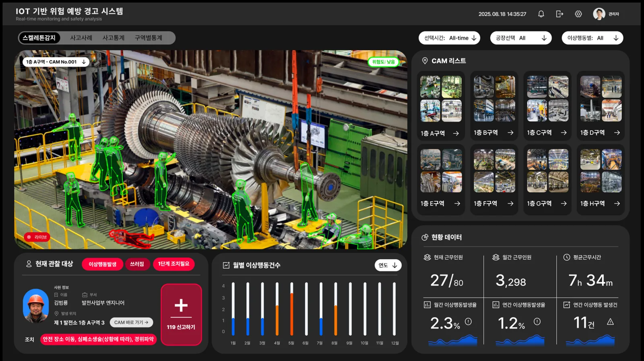Open 1층 B구역 arrow icon
Viewport: 644px width, 361px height.
[x=510, y=133]
